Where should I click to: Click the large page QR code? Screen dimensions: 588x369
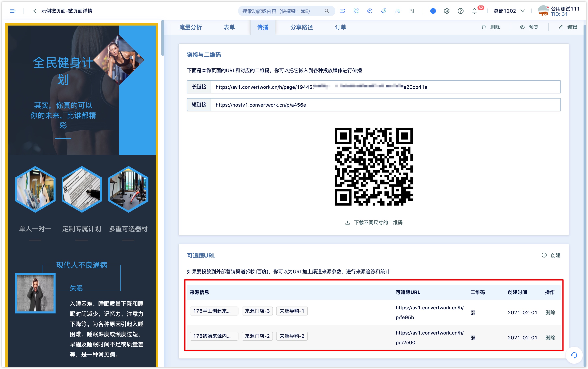pyautogui.click(x=373, y=166)
